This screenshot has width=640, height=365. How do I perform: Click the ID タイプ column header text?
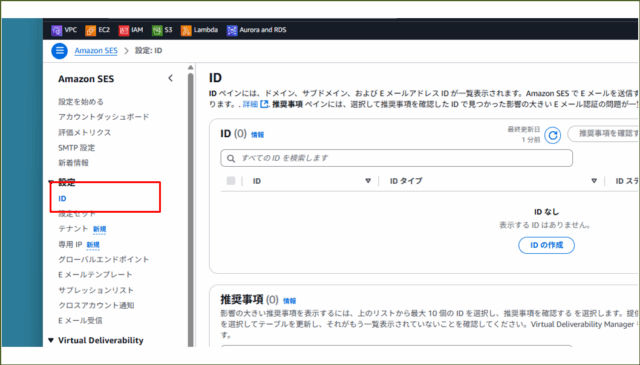(x=406, y=181)
